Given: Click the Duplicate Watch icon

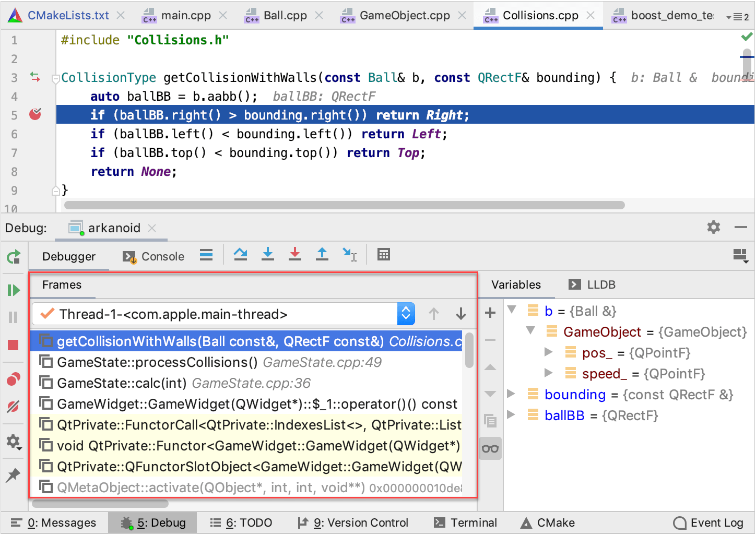Looking at the screenshot, I should pyautogui.click(x=490, y=421).
